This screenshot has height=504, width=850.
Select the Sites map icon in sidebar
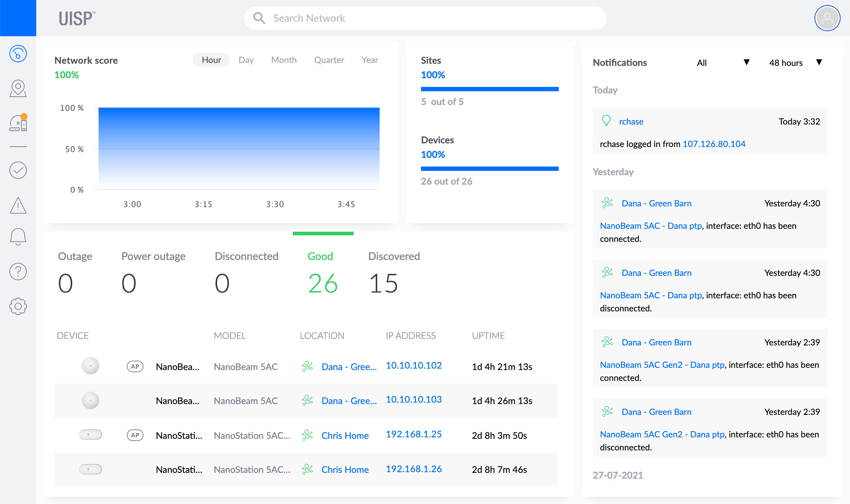[18, 88]
